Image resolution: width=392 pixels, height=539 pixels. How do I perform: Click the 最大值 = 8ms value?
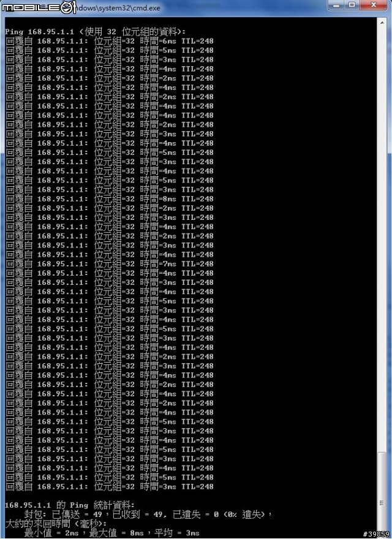pyautogui.click(x=116, y=533)
